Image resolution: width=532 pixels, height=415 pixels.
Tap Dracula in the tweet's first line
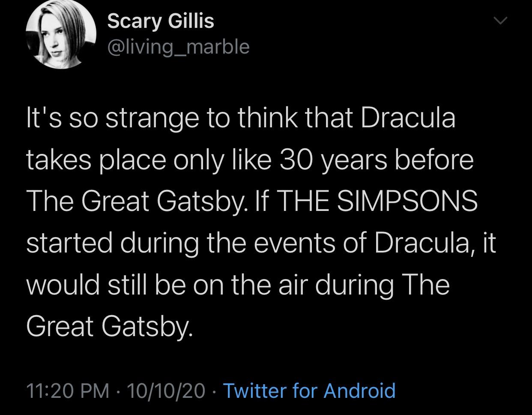click(x=408, y=118)
